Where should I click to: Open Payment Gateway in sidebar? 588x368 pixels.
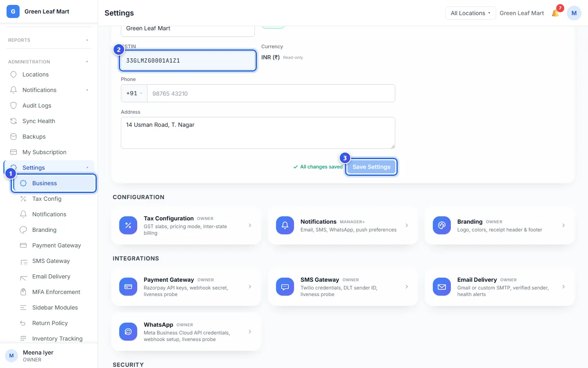pos(54,245)
